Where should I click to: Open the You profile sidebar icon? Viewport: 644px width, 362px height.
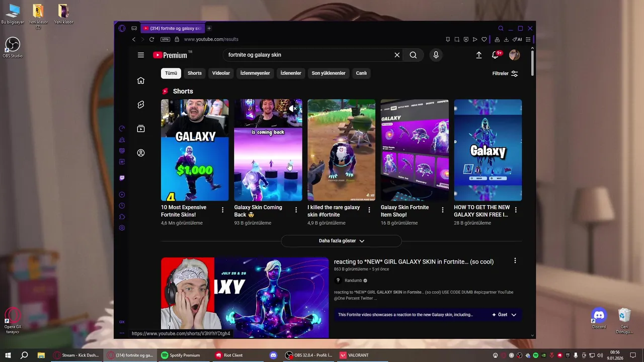(x=141, y=153)
